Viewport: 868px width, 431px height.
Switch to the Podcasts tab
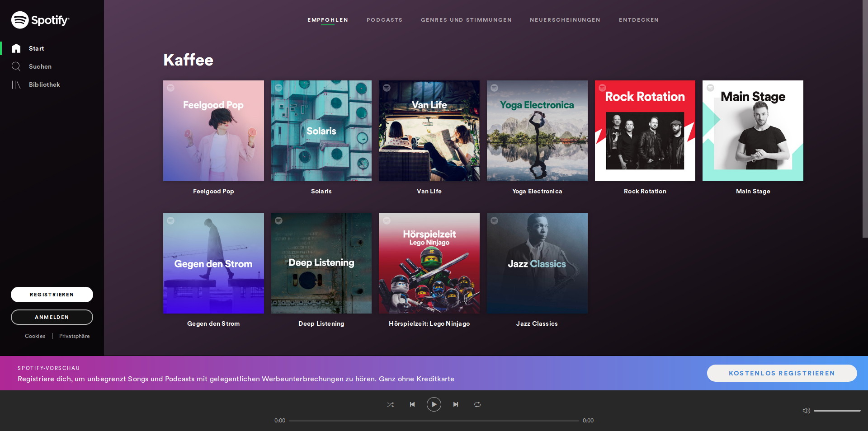384,20
